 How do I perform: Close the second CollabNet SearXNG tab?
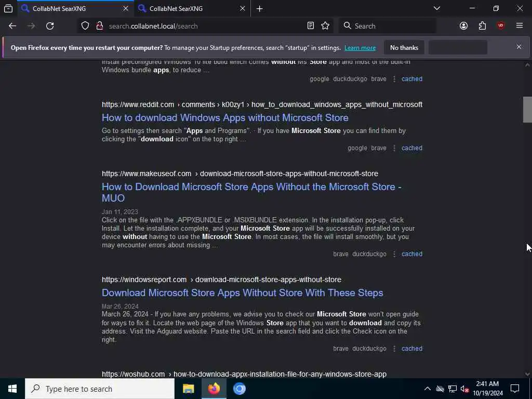242,8
